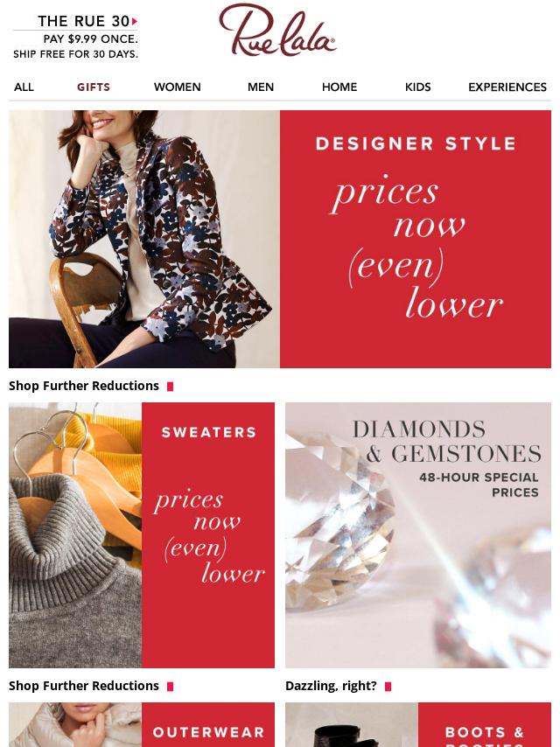Open the Sweaters prices now lower banner
The height and width of the screenshot is (747, 560).
point(142,535)
